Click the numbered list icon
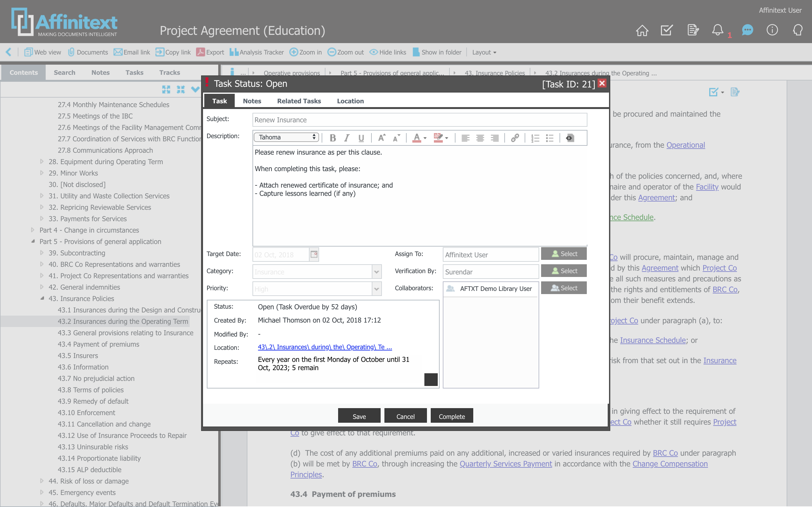 tap(535, 138)
